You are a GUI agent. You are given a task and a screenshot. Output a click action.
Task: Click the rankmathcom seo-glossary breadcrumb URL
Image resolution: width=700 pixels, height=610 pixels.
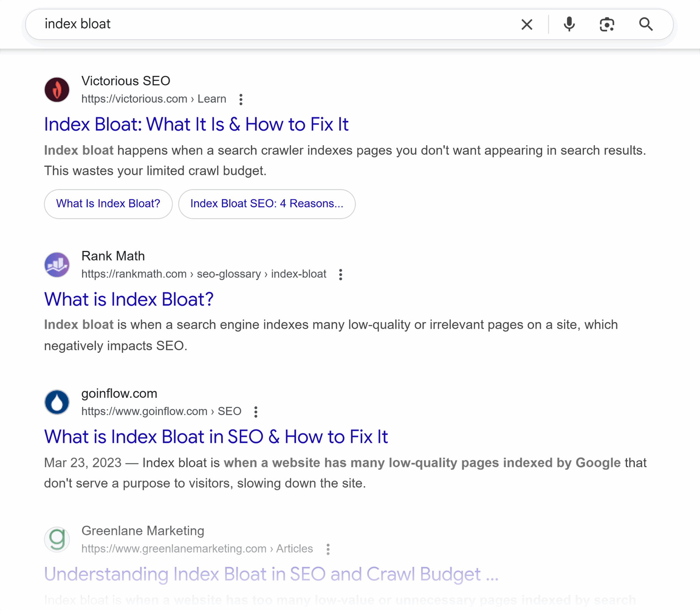pyautogui.click(x=204, y=274)
